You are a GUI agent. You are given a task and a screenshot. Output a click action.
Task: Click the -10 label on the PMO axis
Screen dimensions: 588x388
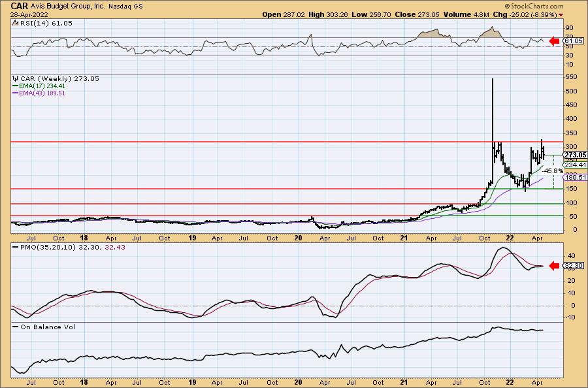pyautogui.click(x=570, y=317)
